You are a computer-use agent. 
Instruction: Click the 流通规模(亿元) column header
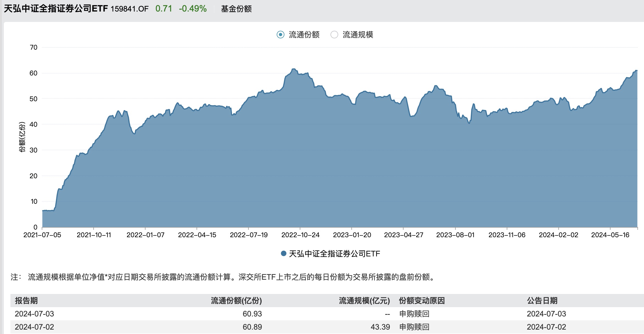pos(364,301)
